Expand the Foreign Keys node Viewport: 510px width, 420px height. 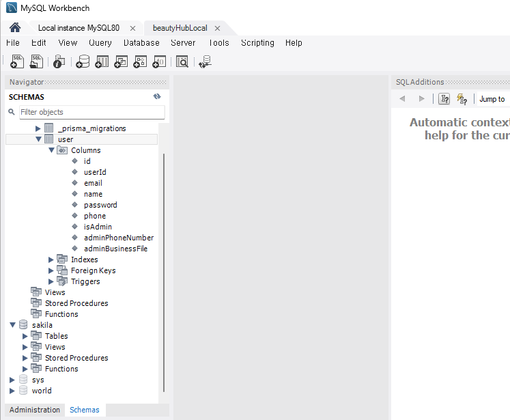tap(51, 270)
